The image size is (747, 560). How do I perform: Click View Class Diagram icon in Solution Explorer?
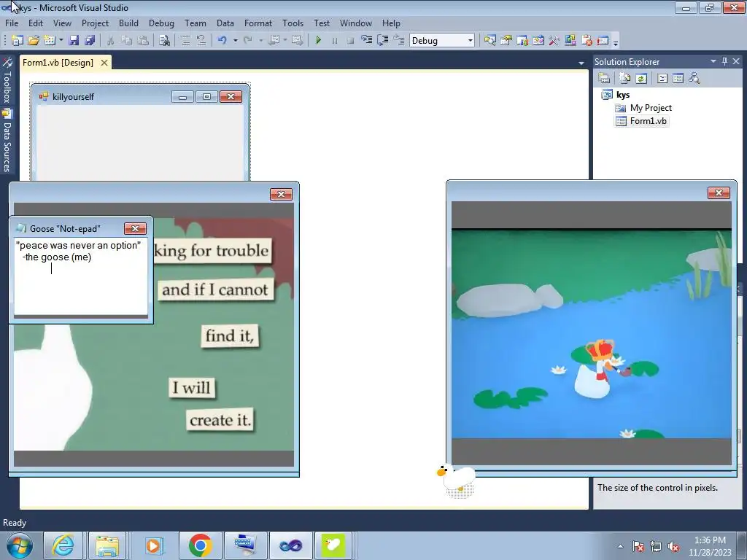(x=694, y=78)
